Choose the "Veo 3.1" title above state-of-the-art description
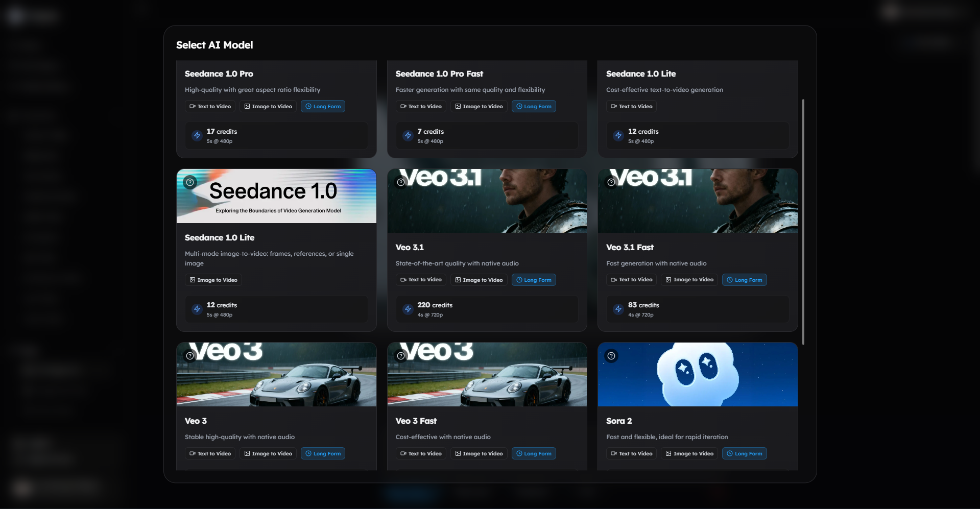Screen dimensions: 980x509 [x=410, y=247]
